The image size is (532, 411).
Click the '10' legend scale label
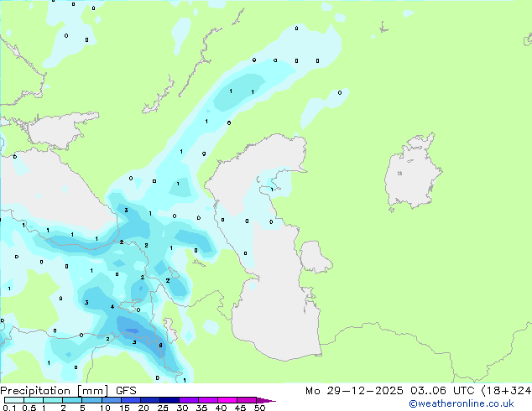coord(105,408)
